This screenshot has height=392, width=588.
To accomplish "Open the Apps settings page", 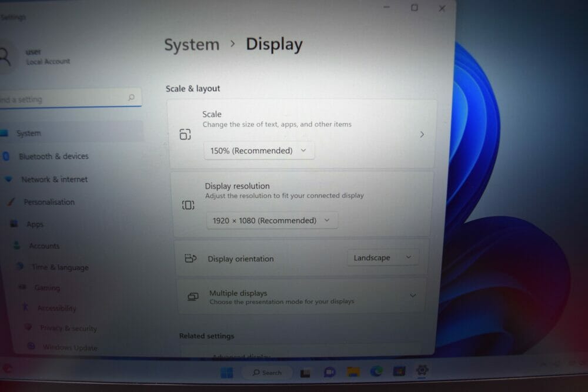I will 35,225.
